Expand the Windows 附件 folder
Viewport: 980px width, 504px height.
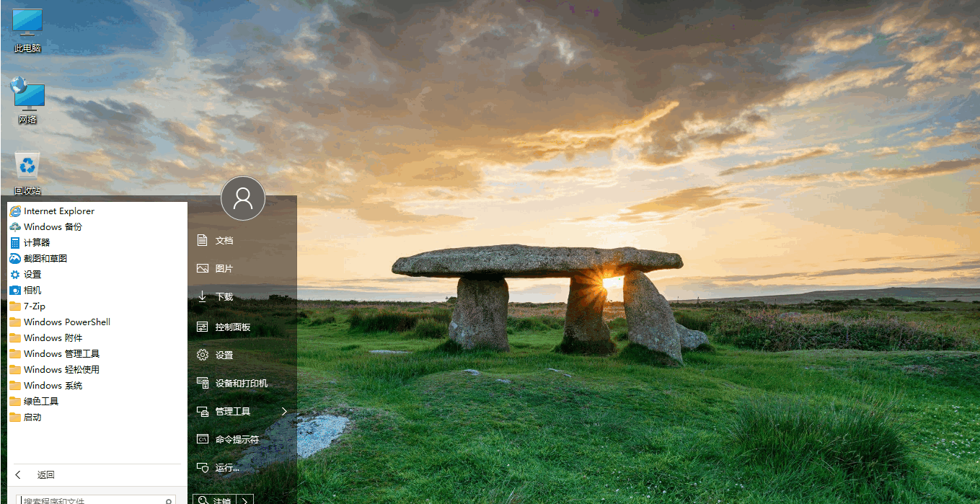pos(97,338)
